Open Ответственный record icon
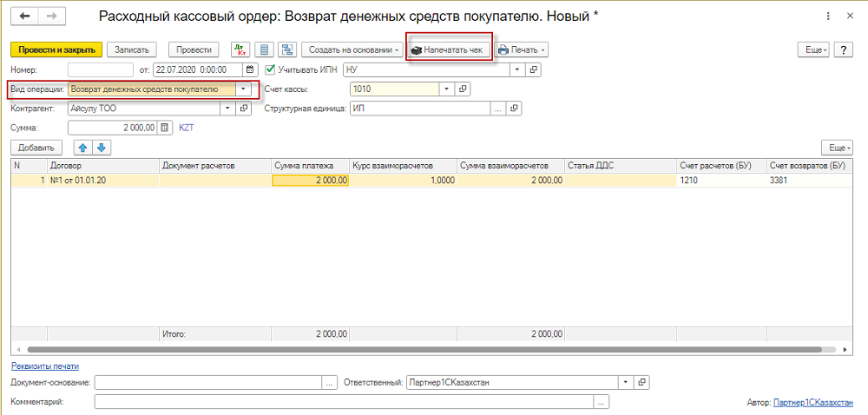Image resolution: width=868 pixels, height=415 pixels. (x=641, y=382)
